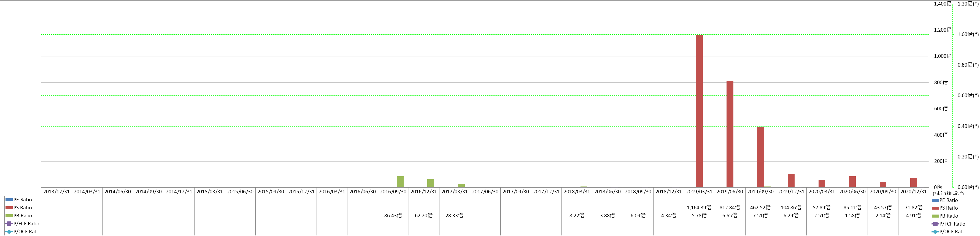Select the green PB Ratio bar for 2016/09/30
The image size is (980, 236).
coord(400,182)
